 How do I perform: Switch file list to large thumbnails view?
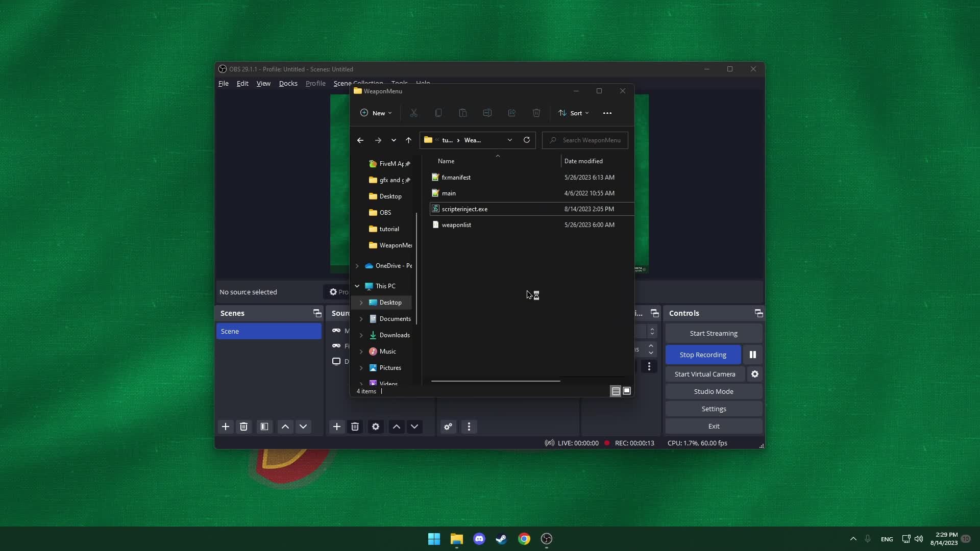(627, 391)
